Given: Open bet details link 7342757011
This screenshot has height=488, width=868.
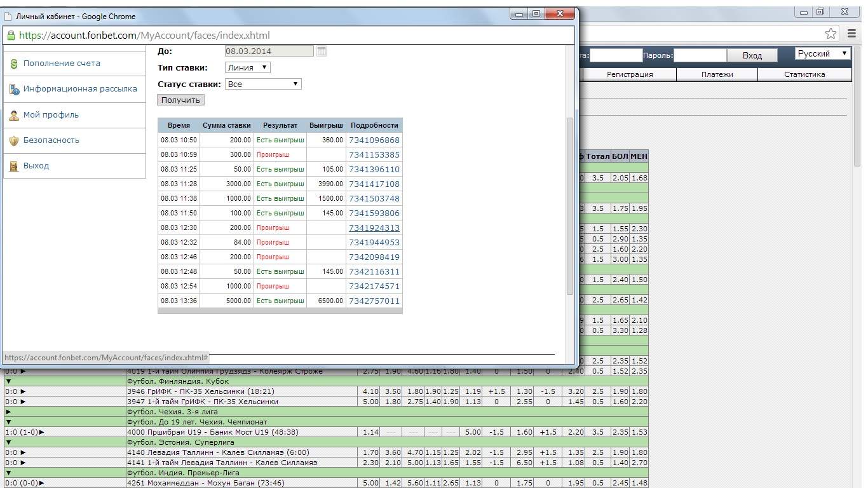Looking at the screenshot, I should click(x=374, y=301).
